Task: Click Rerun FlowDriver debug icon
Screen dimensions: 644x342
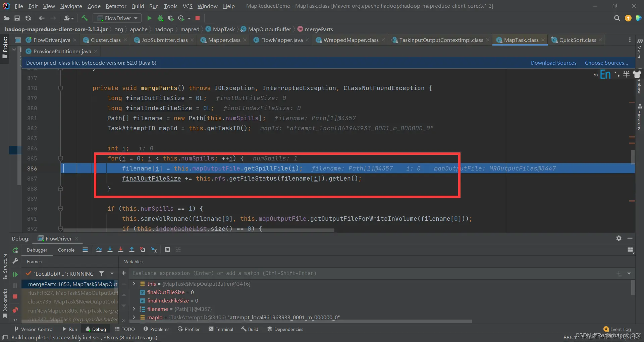Action: click(15, 250)
